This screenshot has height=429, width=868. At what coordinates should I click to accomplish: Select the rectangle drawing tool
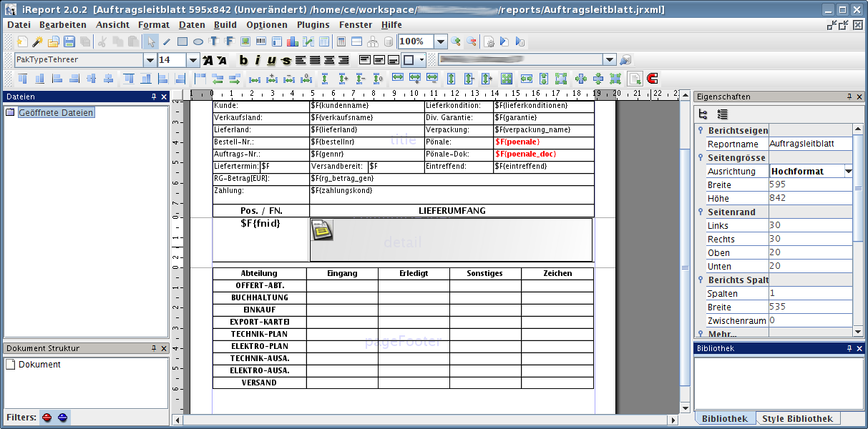(x=182, y=41)
